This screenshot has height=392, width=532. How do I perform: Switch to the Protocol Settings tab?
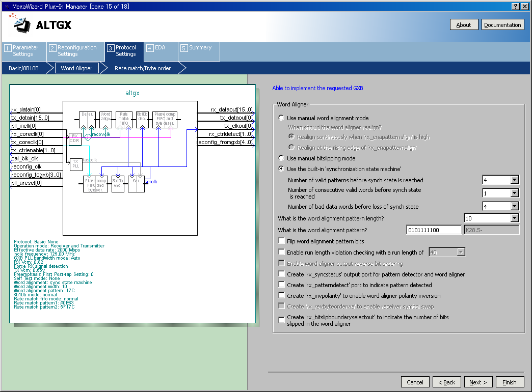(x=124, y=51)
